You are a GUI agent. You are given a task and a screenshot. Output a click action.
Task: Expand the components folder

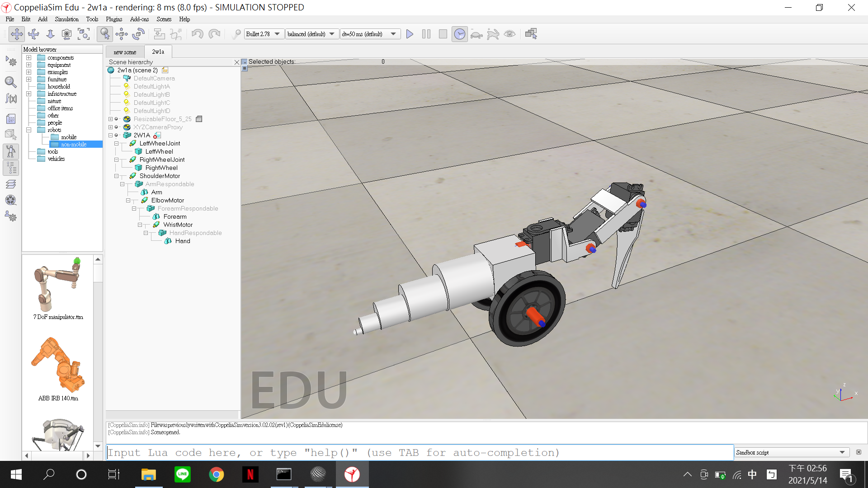point(28,57)
